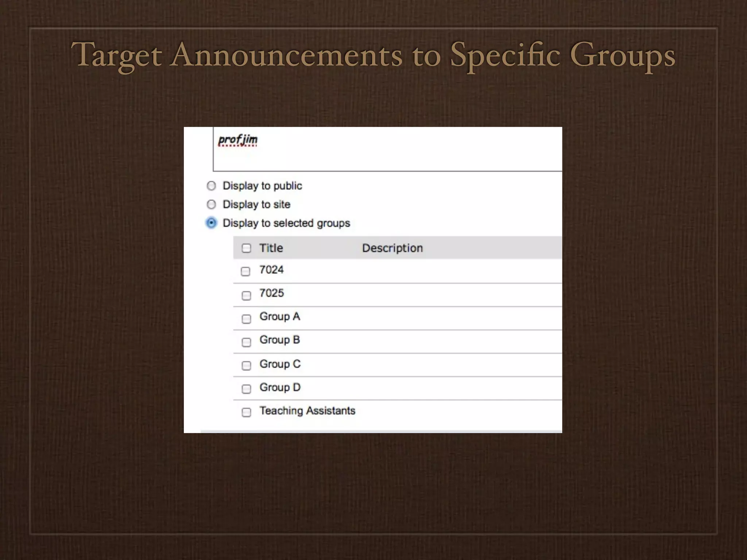This screenshot has height=560, width=747.
Task: Click the Description column header
Action: point(392,248)
